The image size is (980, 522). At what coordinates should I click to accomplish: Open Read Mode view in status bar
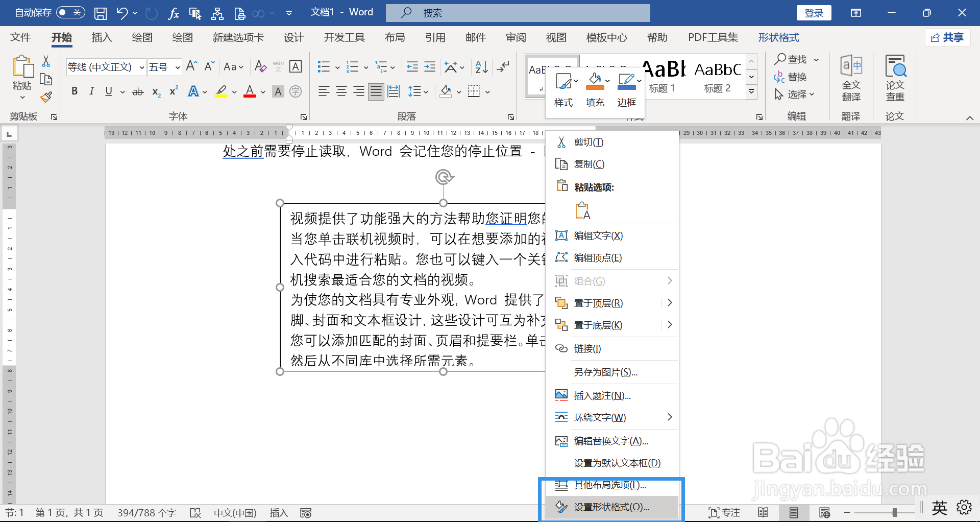[x=763, y=512]
